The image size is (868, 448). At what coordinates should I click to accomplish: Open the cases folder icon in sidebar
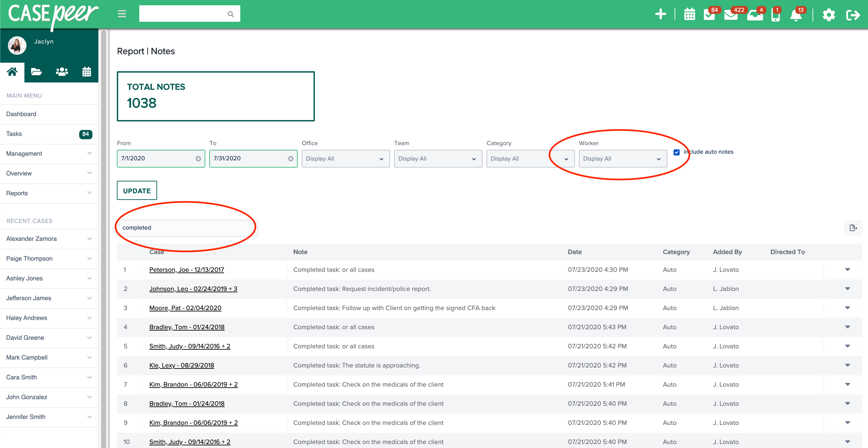pos(36,72)
